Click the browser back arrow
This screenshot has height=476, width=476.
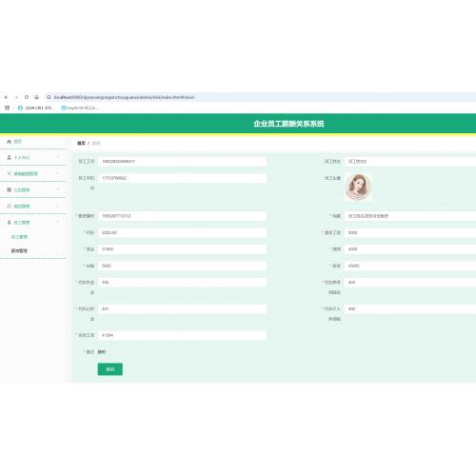coord(6,97)
